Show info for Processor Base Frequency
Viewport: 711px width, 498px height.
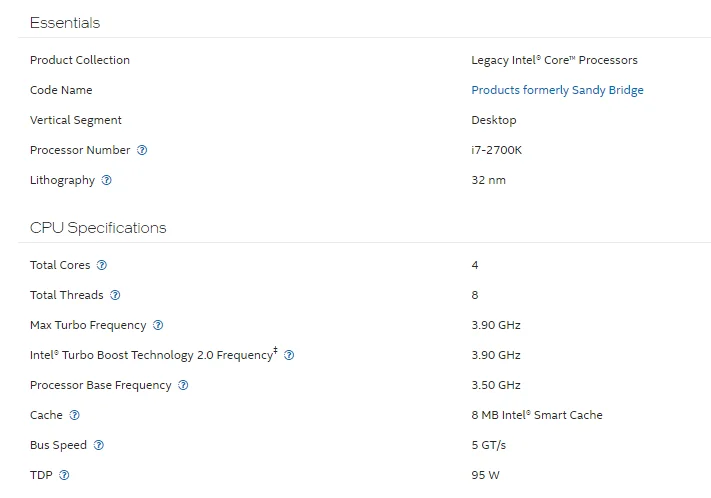183,385
